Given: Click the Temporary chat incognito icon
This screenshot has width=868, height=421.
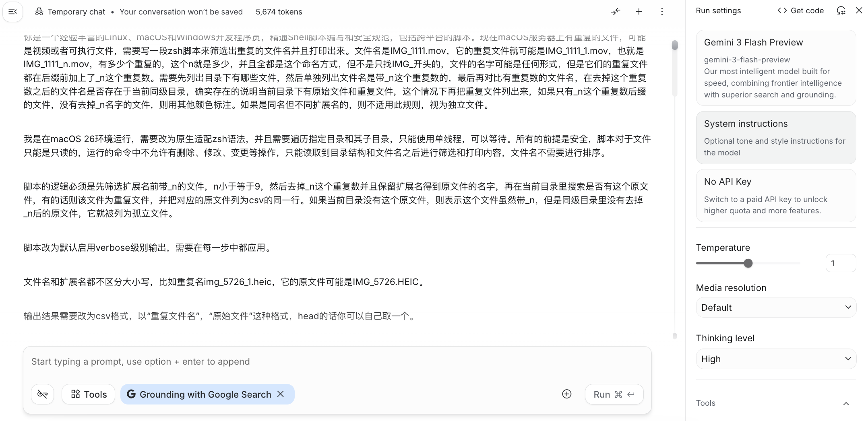Looking at the screenshot, I should point(39,12).
